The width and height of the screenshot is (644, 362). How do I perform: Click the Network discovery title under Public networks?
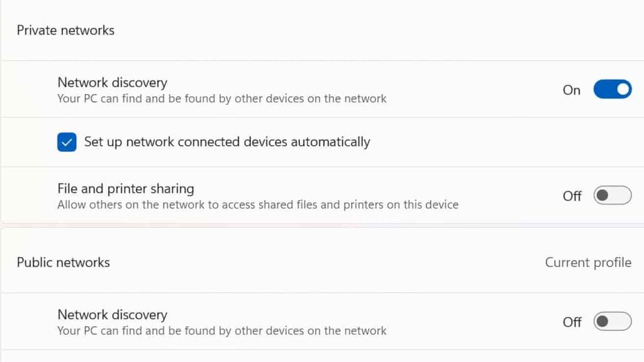click(112, 314)
